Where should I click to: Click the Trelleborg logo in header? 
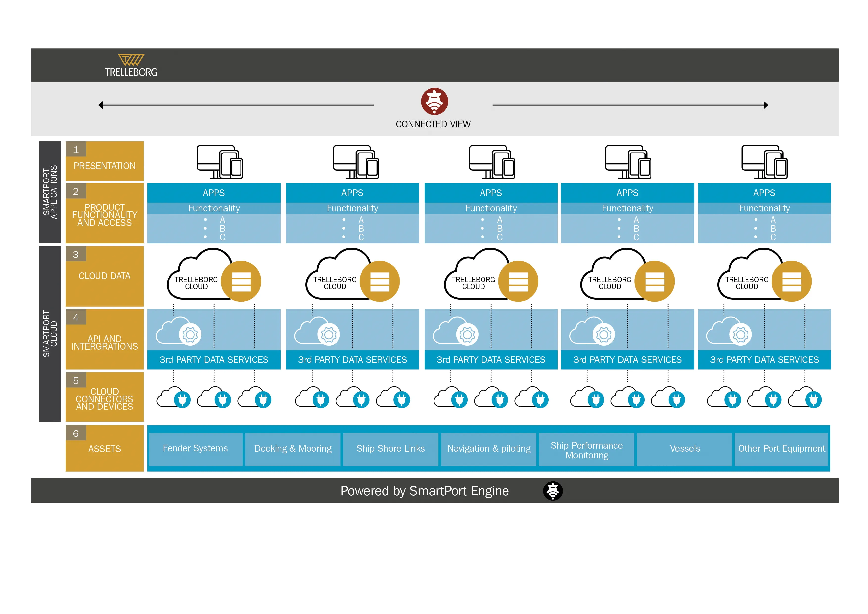(131, 66)
